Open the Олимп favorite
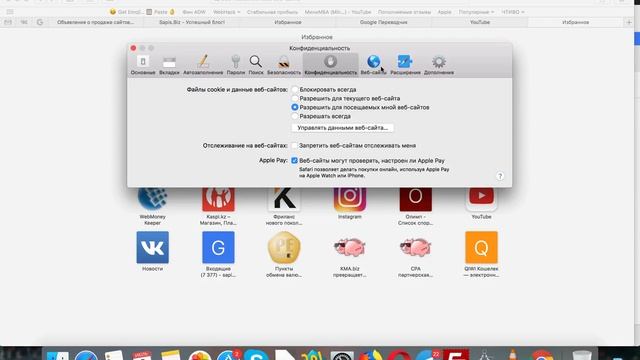 coord(416,205)
